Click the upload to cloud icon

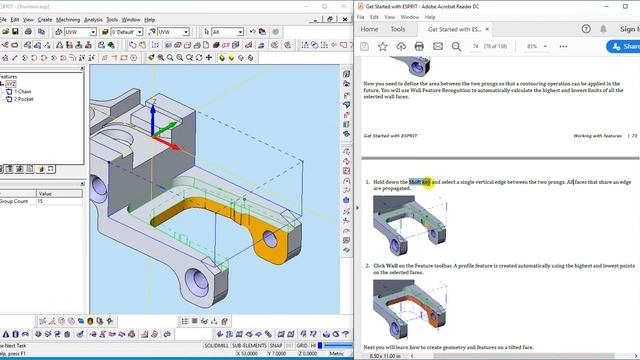[401, 47]
